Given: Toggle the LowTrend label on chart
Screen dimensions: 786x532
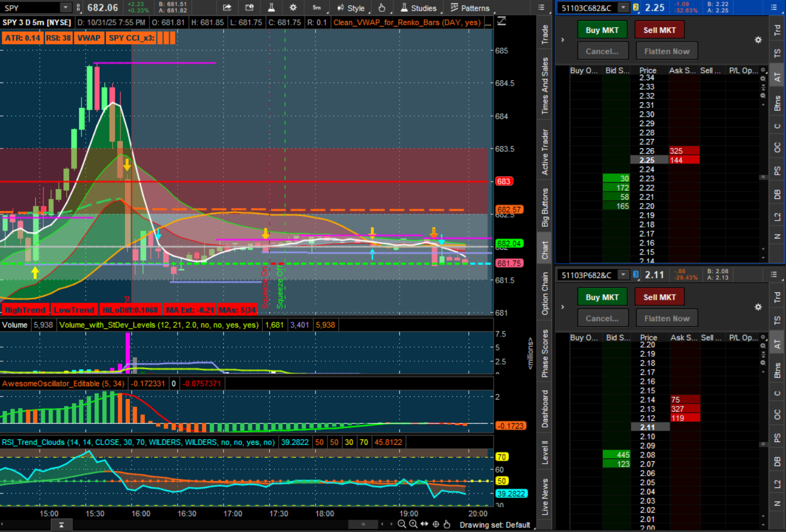Looking at the screenshot, I should [74, 310].
